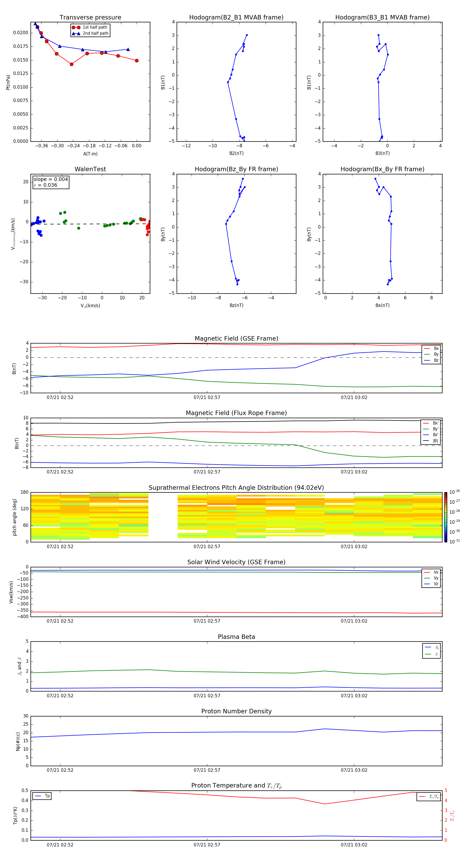Click '07/21 02:52' tick under solar wind velocity

coord(60,621)
